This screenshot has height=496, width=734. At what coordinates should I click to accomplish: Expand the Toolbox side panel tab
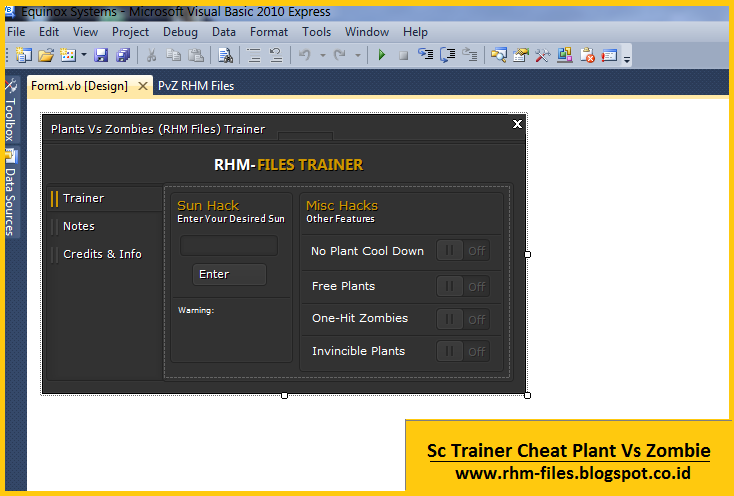coord(11,111)
